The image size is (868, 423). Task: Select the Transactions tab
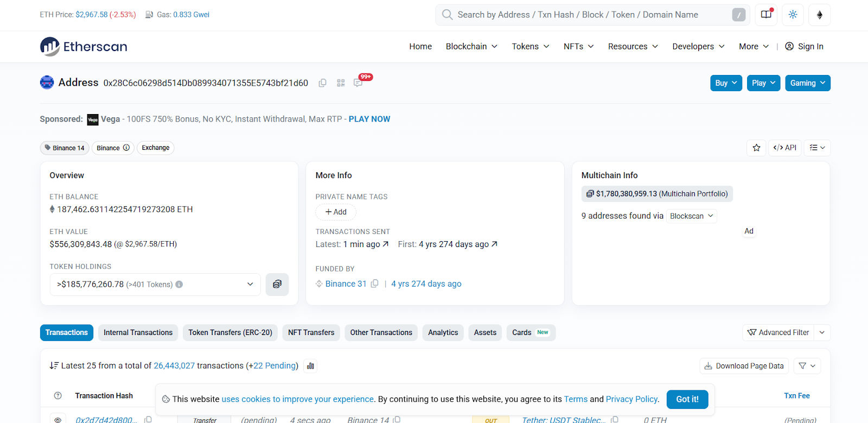click(x=67, y=333)
